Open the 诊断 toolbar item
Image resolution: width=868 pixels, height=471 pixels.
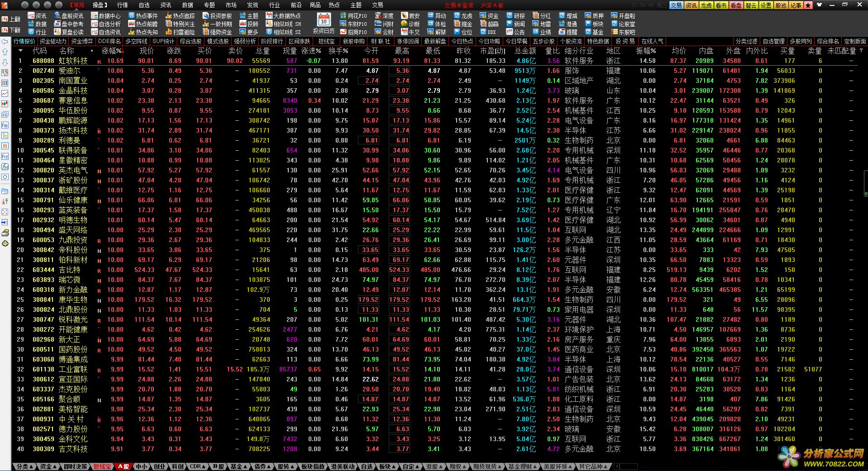click(x=410, y=24)
